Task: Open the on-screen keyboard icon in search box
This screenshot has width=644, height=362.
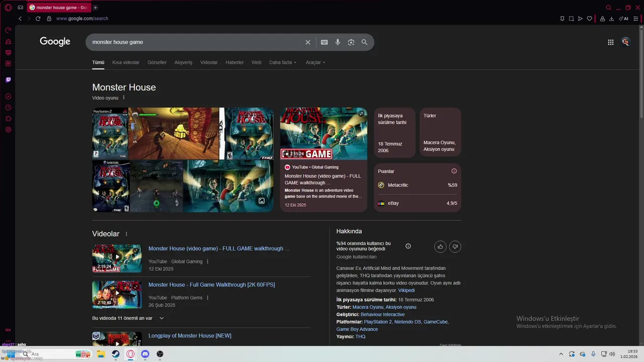Action: coord(325,42)
